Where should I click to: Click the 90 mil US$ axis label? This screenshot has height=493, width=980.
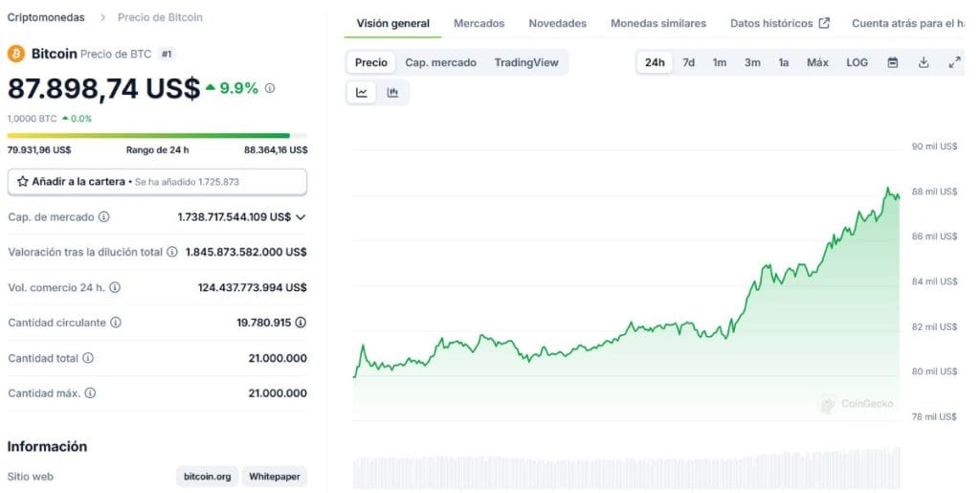coord(934,146)
